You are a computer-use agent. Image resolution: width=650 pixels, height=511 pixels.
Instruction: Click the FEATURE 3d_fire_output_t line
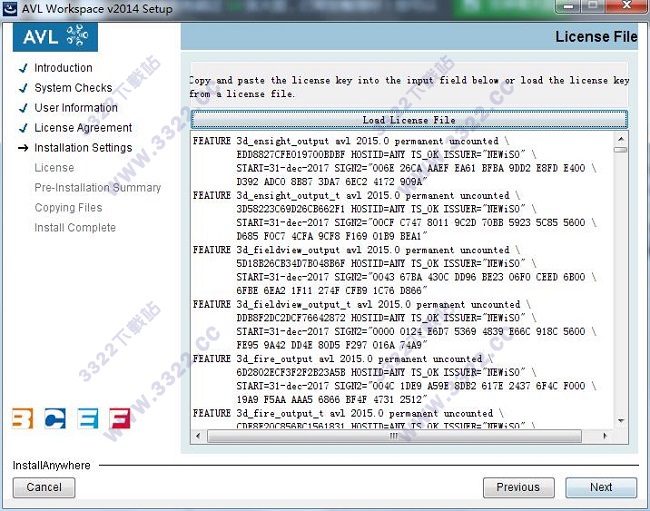[x=348, y=413]
